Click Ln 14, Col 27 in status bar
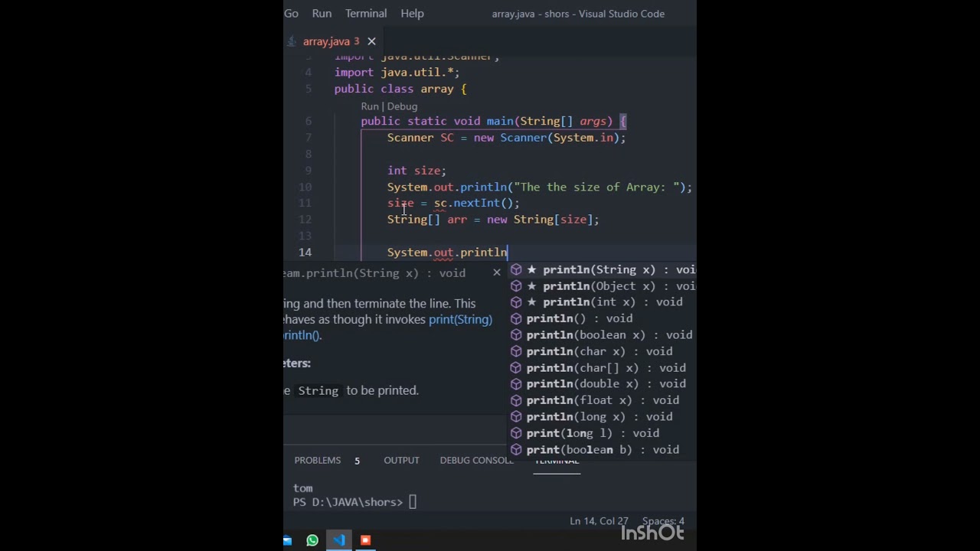Viewport: 980px width, 551px height. 599,521
